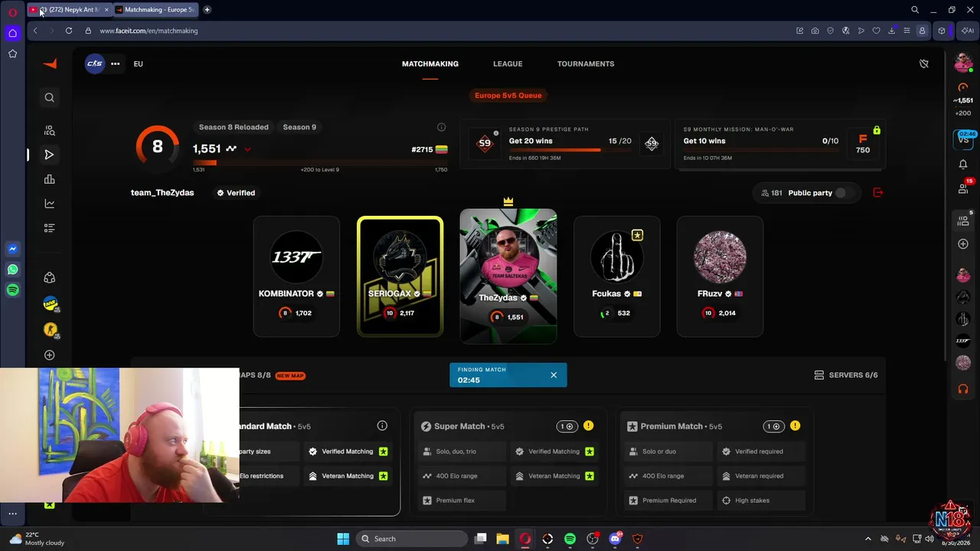
Task: Open the rankings bar-chart sidebar icon
Action: tap(49, 179)
